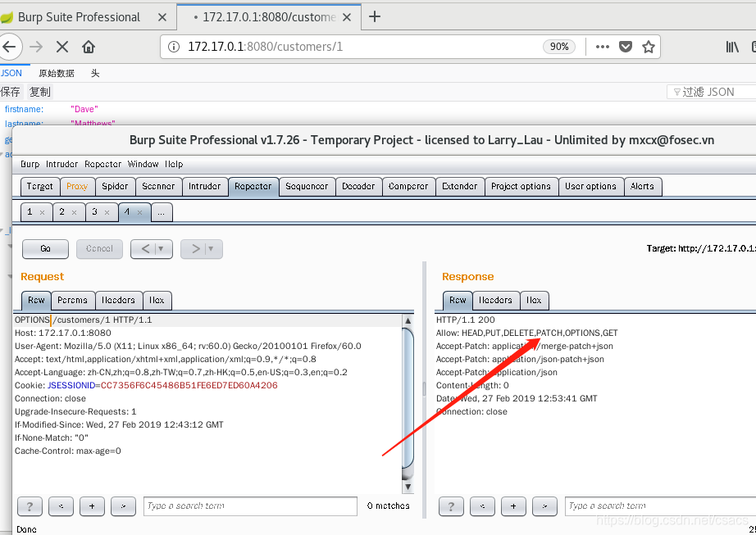The height and width of the screenshot is (535, 756).
Task: Switch to the Target tool tab
Action: coord(40,186)
